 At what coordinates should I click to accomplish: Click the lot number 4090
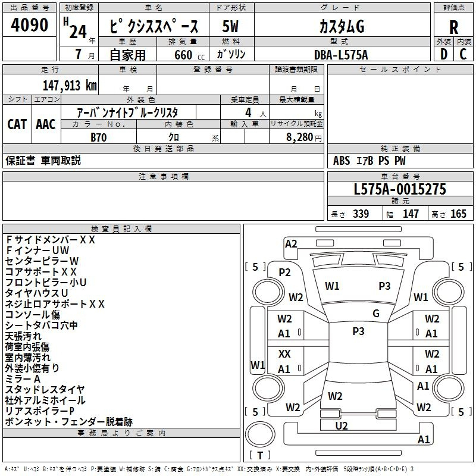coord(29,25)
